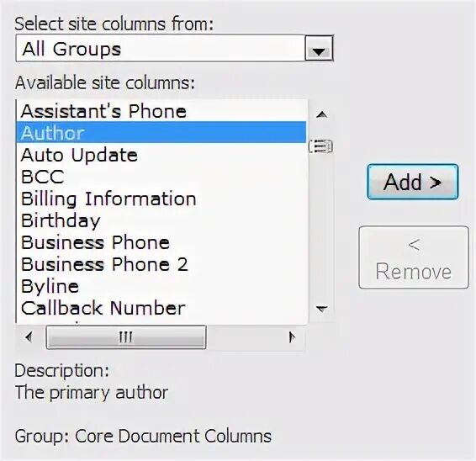476x461 pixels.
Task: Click the vertical scrollbar down arrow
Action: pyautogui.click(x=321, y=309)
